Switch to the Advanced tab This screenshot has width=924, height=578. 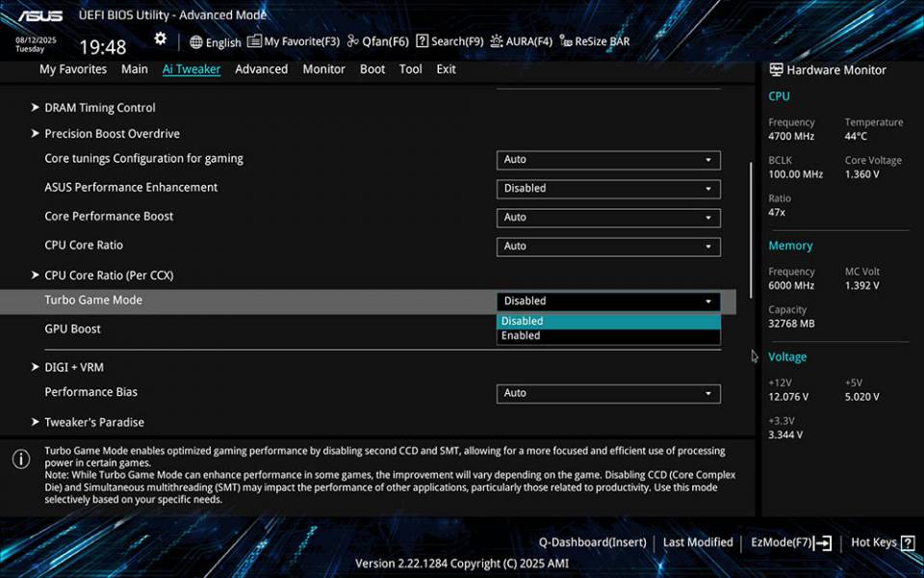(261, 68)
